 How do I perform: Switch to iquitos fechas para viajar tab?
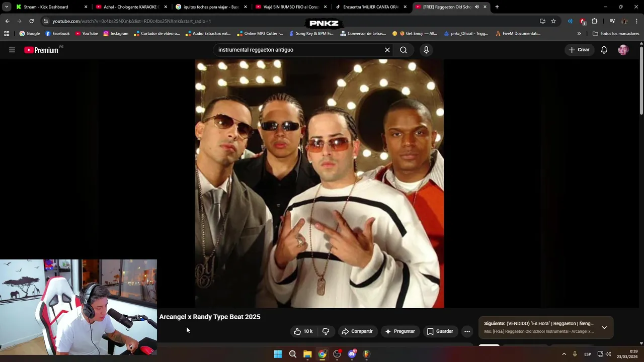click(x=211, y=7)
